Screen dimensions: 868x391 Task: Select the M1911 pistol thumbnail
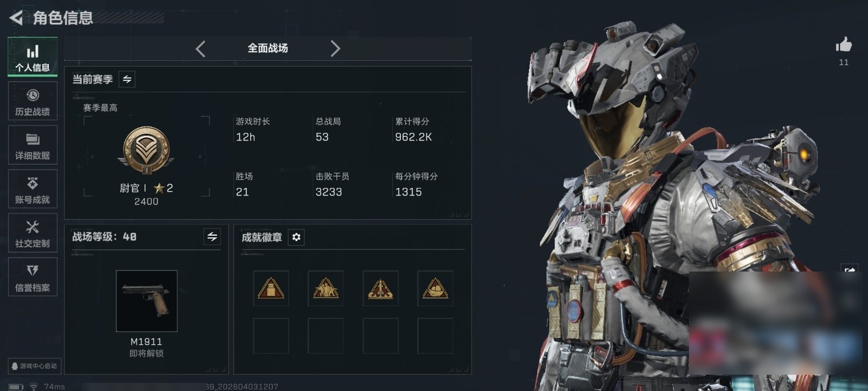146,301
